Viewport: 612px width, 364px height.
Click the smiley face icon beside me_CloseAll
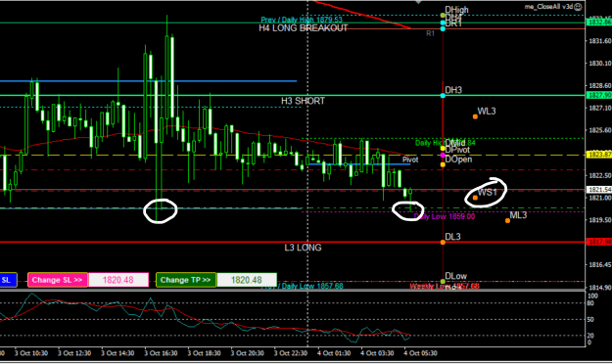coord(578,7)
